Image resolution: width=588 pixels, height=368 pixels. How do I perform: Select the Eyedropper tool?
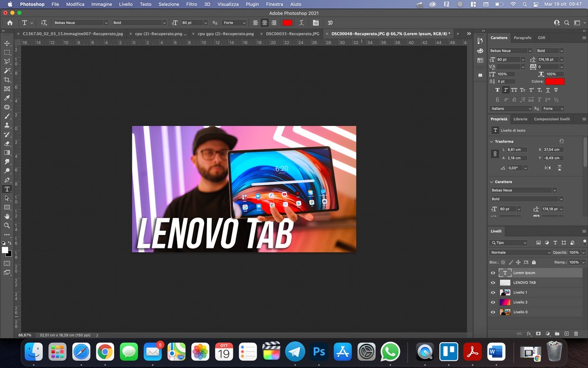pyautogui.click(x=6, y=98)
